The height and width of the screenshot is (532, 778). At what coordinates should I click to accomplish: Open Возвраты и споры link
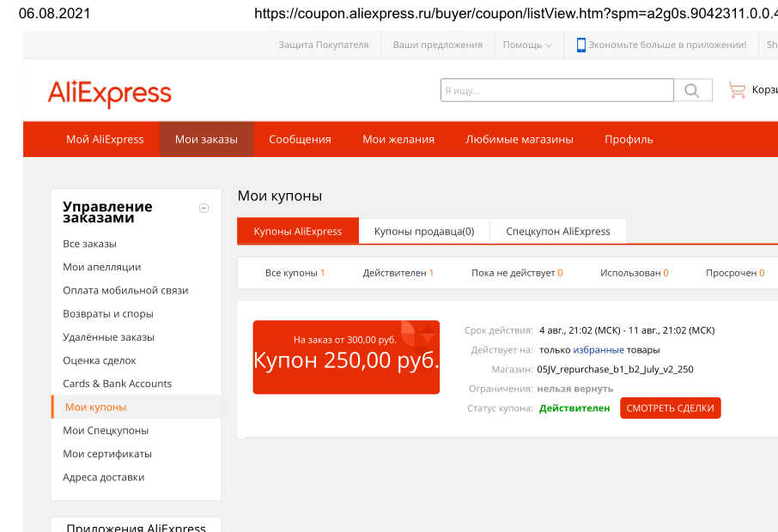[x=107, y=314]
